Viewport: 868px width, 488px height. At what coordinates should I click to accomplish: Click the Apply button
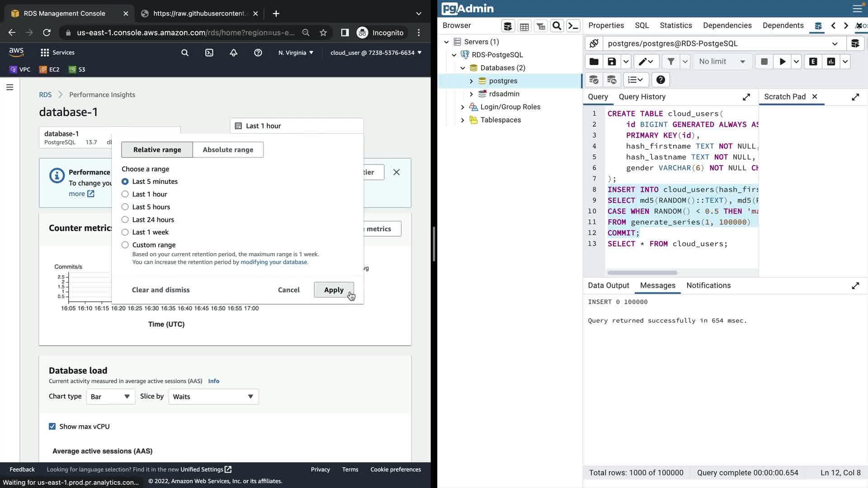point(334,290)
